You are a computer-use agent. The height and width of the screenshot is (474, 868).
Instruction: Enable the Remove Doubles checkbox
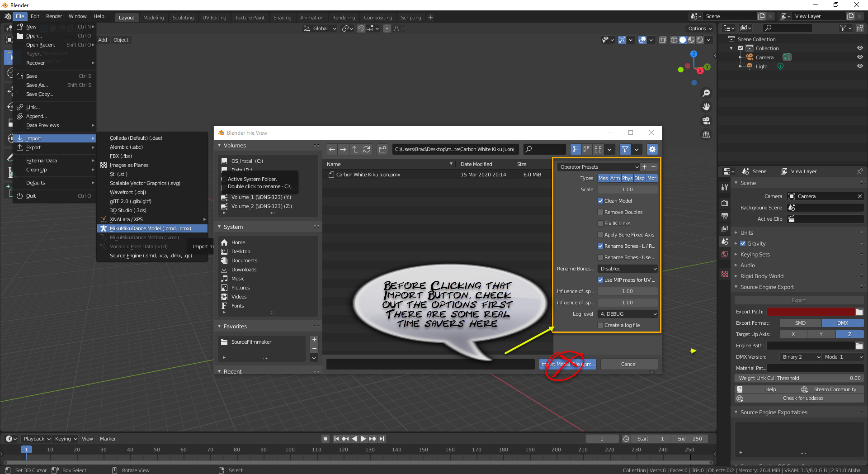click(600, 212)
